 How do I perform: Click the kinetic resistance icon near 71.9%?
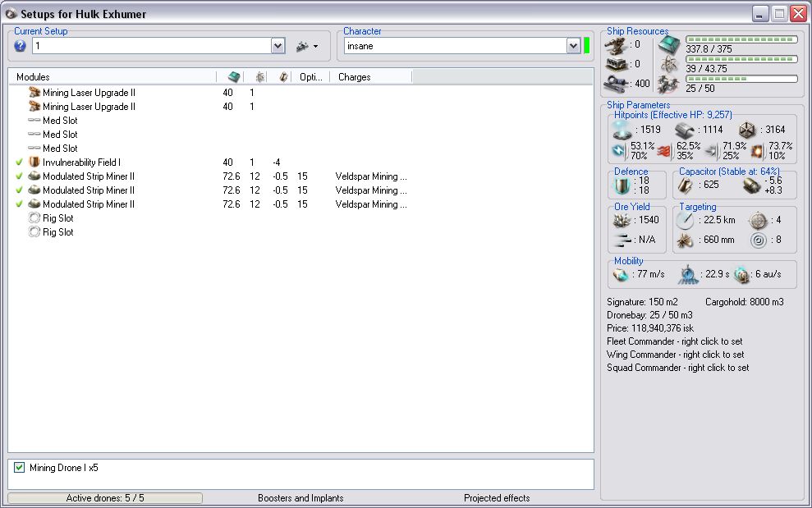(x=712, y=151)
